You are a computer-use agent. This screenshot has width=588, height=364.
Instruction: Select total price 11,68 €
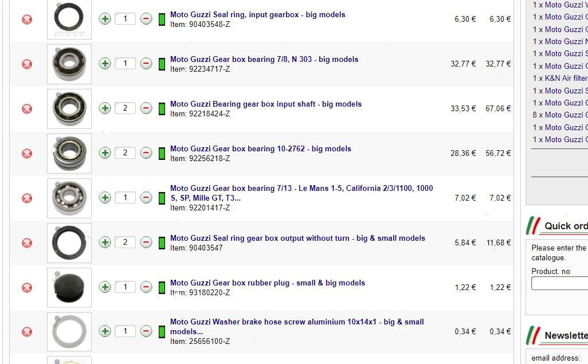(x=499, y=243)
